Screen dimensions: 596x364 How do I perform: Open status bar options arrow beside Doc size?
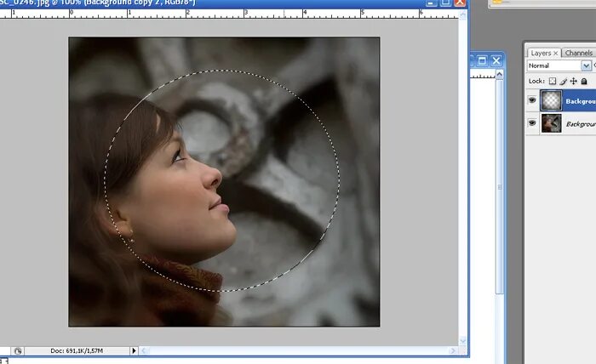(x=134, y=351)
